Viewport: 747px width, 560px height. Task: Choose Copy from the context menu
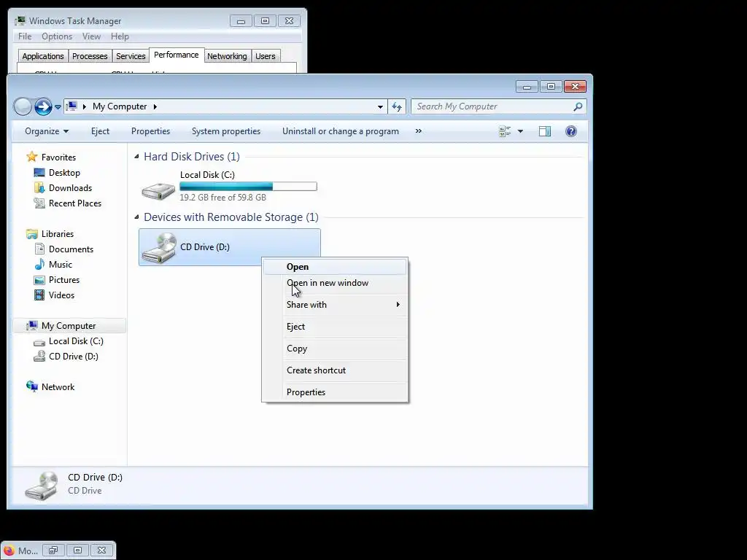pyautogui.click(x=335, y=348)
